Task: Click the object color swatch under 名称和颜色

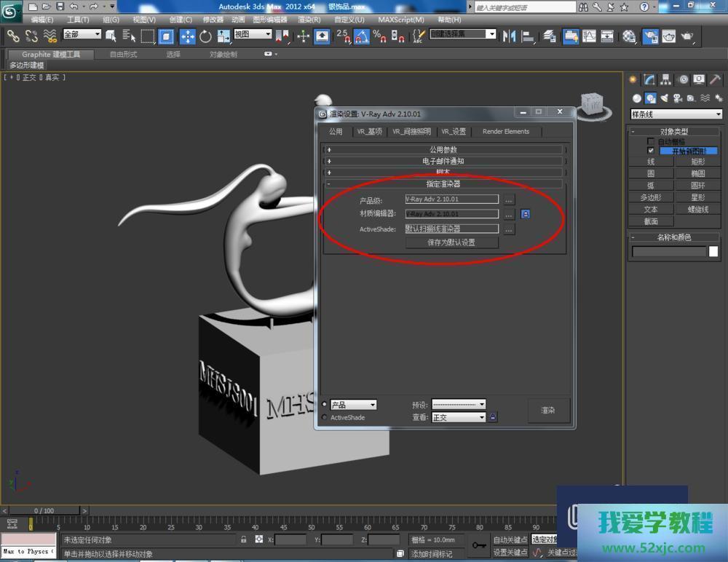Action: [713, 252]
